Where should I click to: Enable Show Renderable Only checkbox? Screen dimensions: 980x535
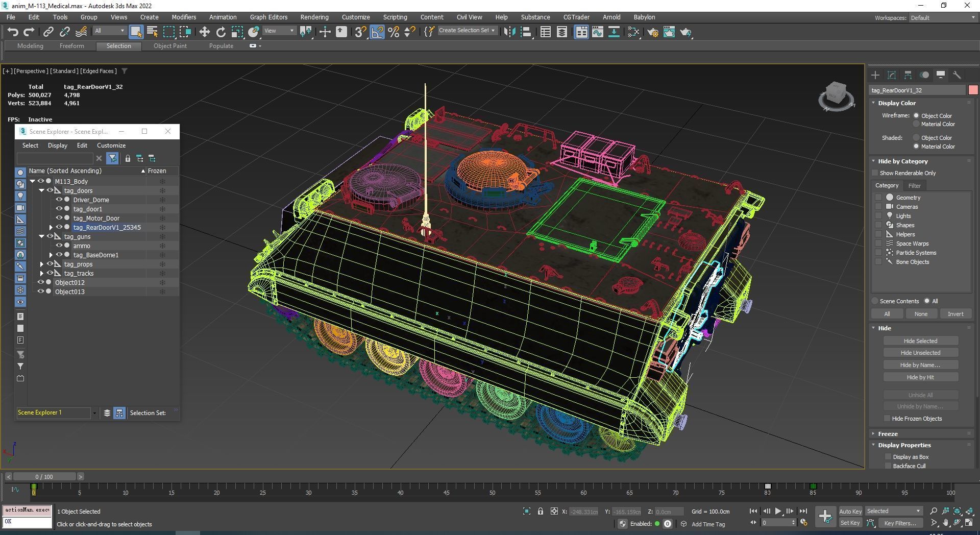(875, 173)
